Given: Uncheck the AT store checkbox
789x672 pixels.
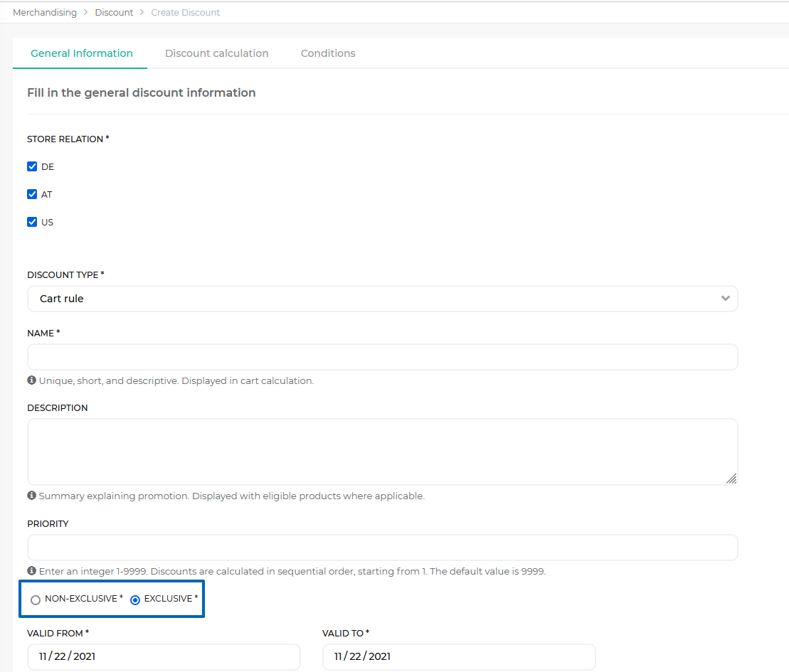Looking at the screenshot, I should [x=32, y=194].
